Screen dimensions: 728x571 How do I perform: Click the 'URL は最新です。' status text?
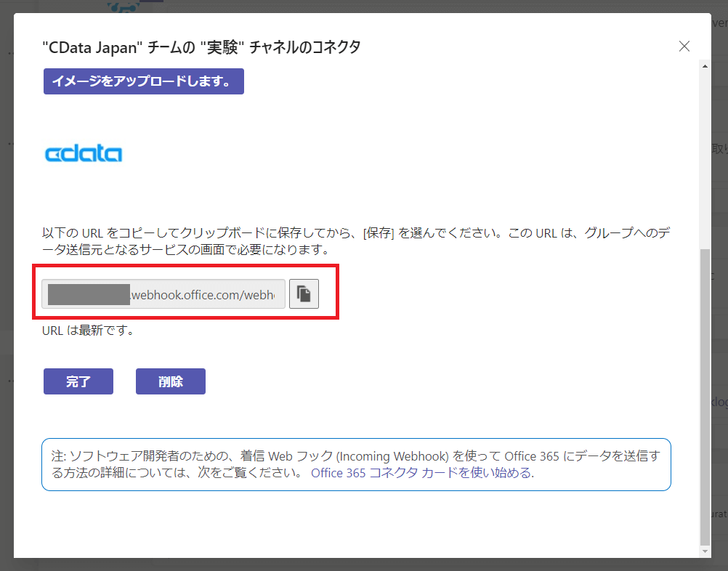(x=88, y=331)
